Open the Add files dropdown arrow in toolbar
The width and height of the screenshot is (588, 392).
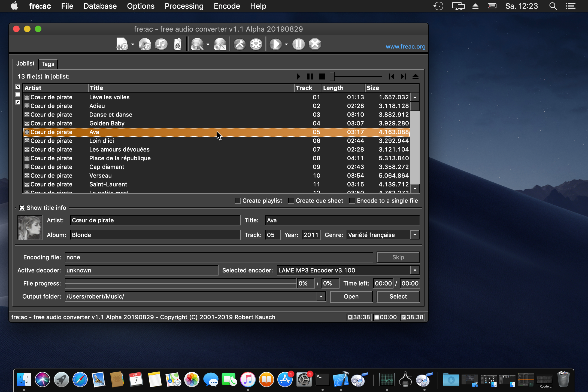point(133,44)
